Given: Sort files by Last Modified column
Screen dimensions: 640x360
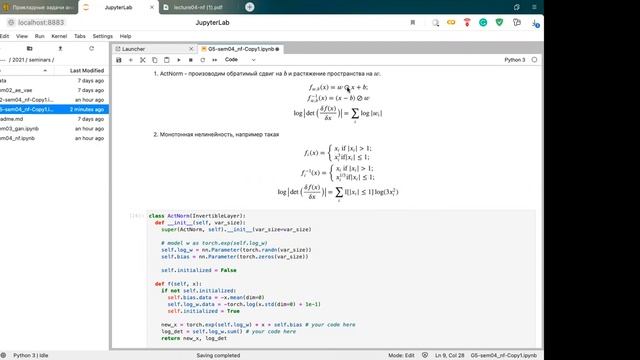Looking at the screenshot, I should coord(87,71).
